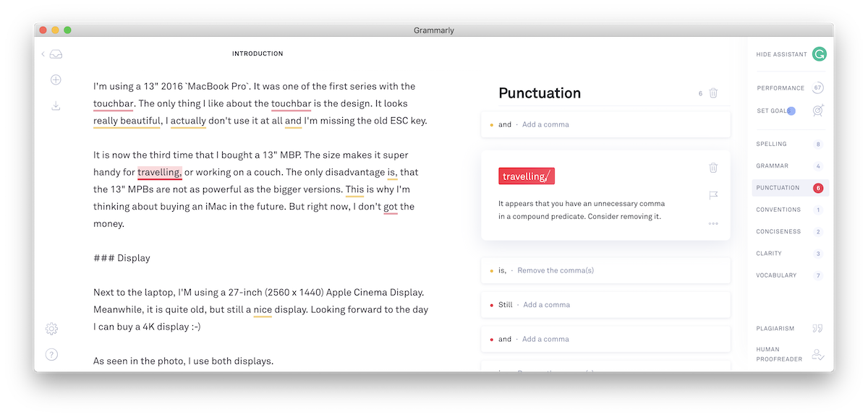The height and width of the screenshot is (417, 868).
Task: Click underlined 'touchbar' before 'is the design'
Action: point(291,103)
